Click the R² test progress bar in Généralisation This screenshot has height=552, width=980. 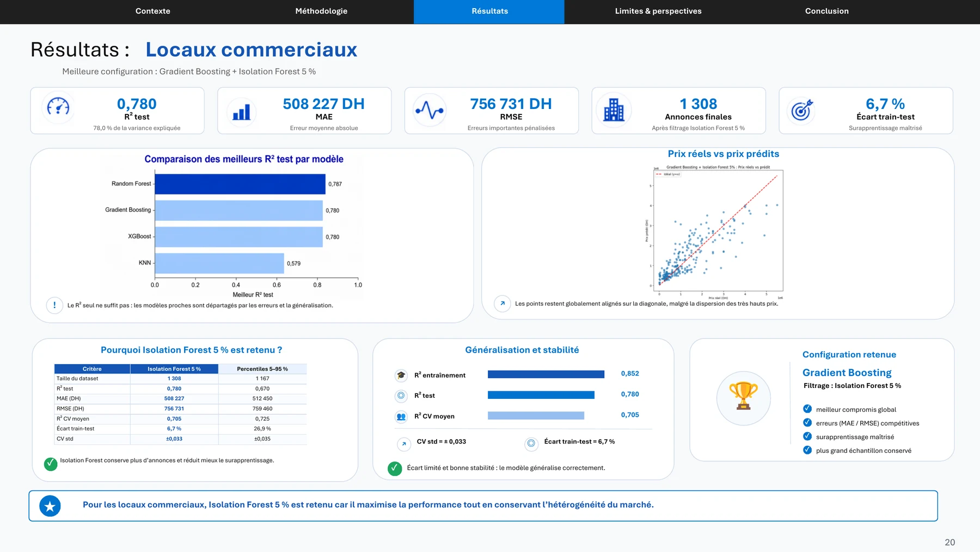point(541,395)
